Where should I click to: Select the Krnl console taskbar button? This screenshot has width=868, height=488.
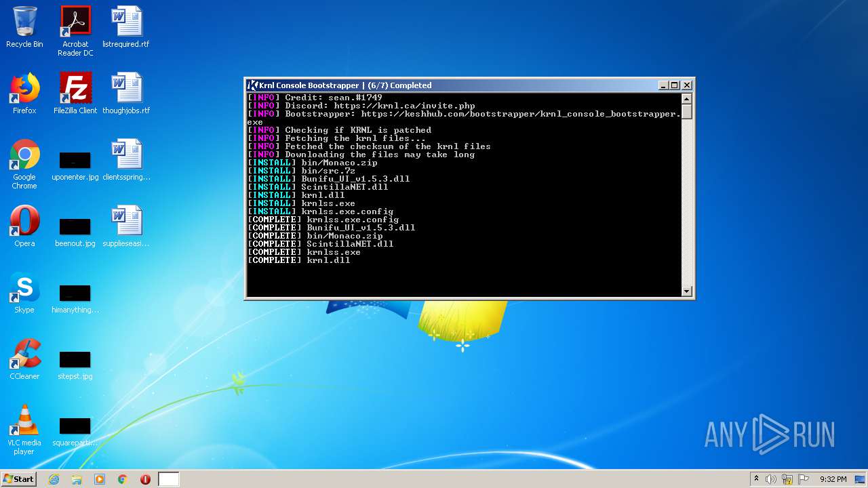tap(169, 479)
